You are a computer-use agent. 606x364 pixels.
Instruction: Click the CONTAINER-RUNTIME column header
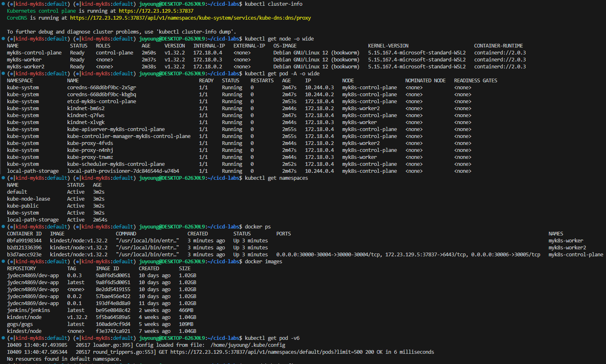click(498, 46)
